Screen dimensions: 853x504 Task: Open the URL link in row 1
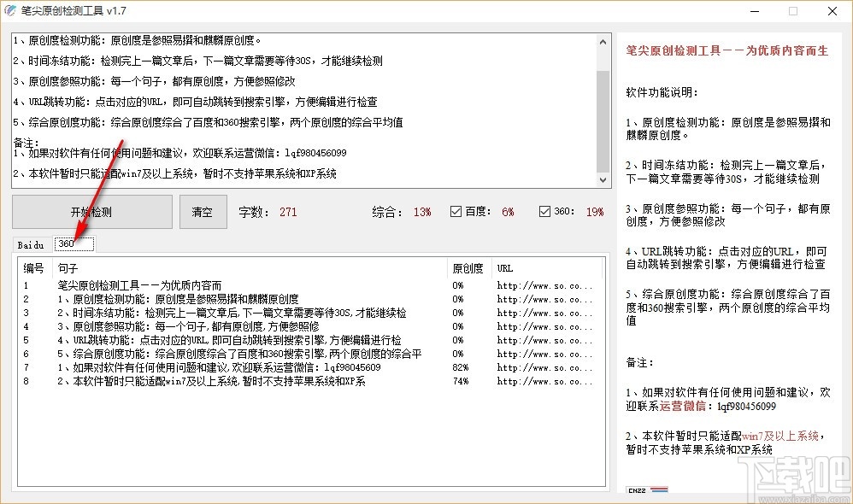(x=544, y=285)
